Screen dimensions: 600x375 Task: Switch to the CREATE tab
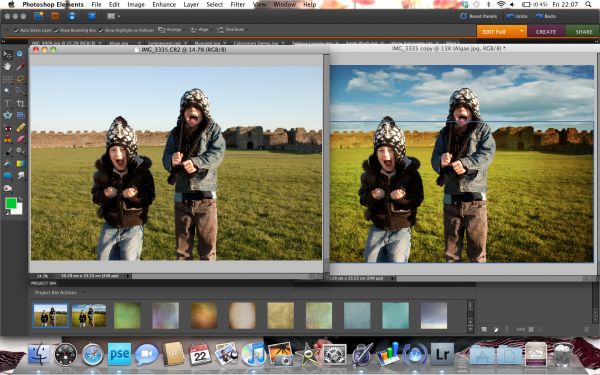[546, 32]
